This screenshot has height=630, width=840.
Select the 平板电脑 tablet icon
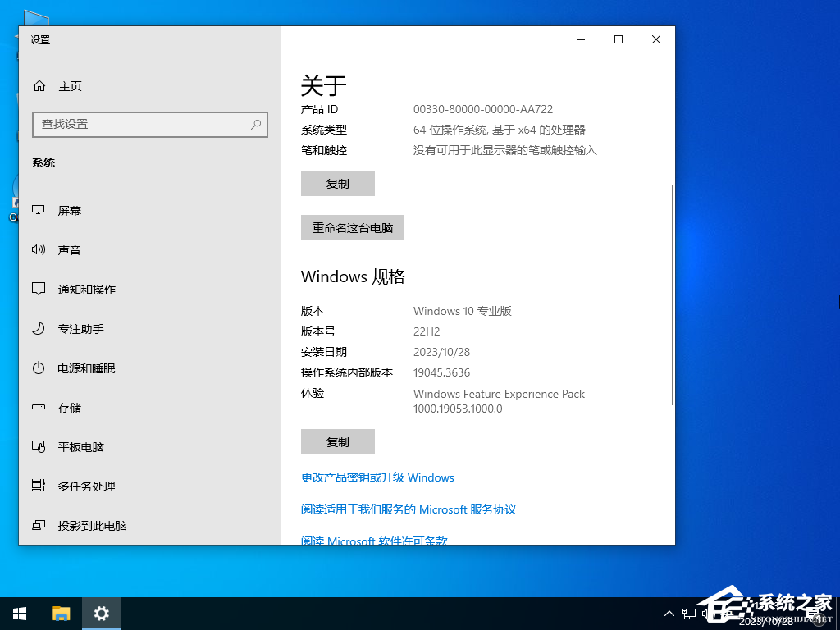pos(39,446)
